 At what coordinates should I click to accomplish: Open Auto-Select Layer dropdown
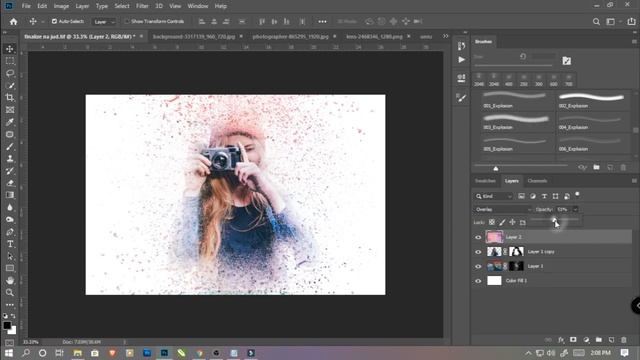pyautogui.click(x=104, y=22)
